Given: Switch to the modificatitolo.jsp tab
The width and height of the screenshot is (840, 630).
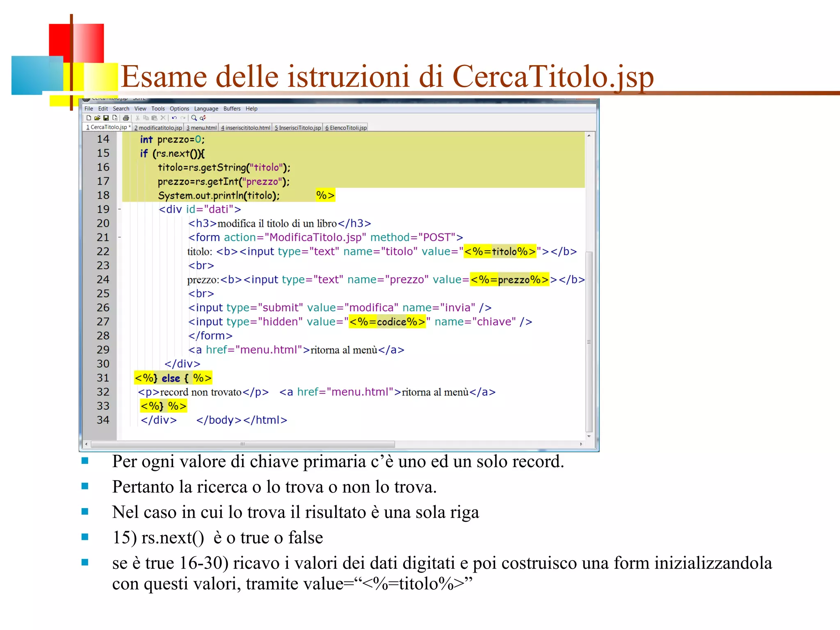Looking at the screenshot, I should click(158, 128).
